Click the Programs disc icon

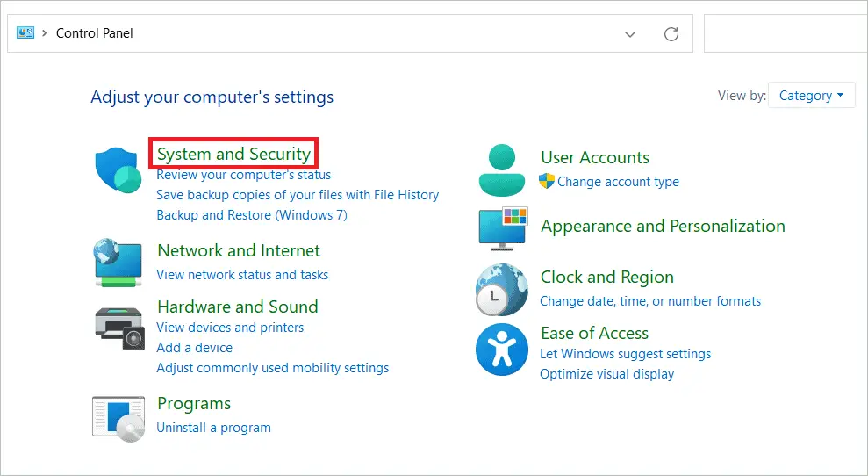[x=118, y=419]
